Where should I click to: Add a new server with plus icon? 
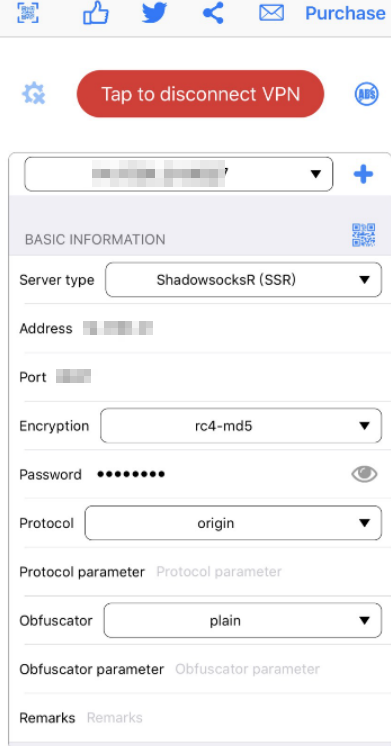tap(363, 175)
